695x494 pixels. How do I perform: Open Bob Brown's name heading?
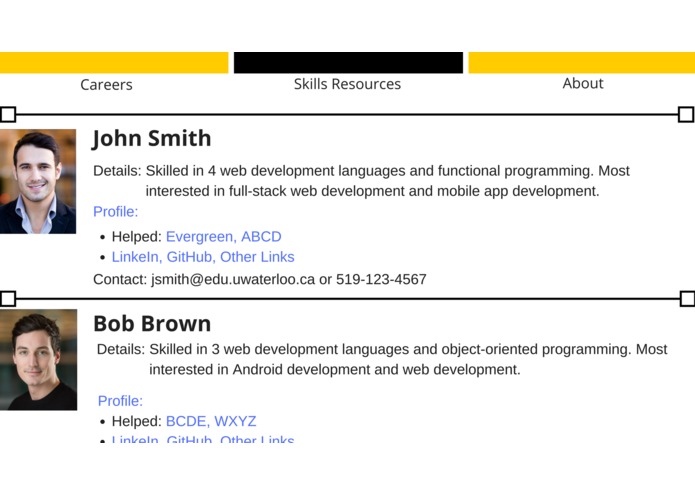click(x=152, y=323)
